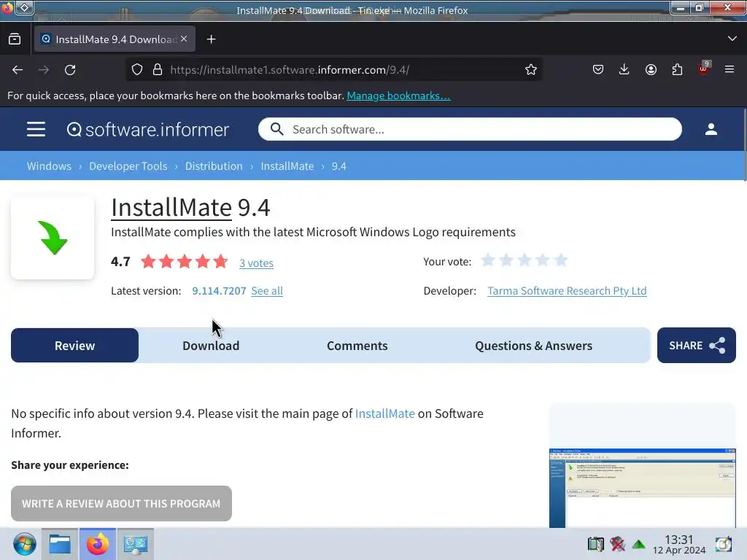Screen dimensions: 747x560
Task: Open the InstallMate screenshot thumbnail
Action: click(642, 488)
